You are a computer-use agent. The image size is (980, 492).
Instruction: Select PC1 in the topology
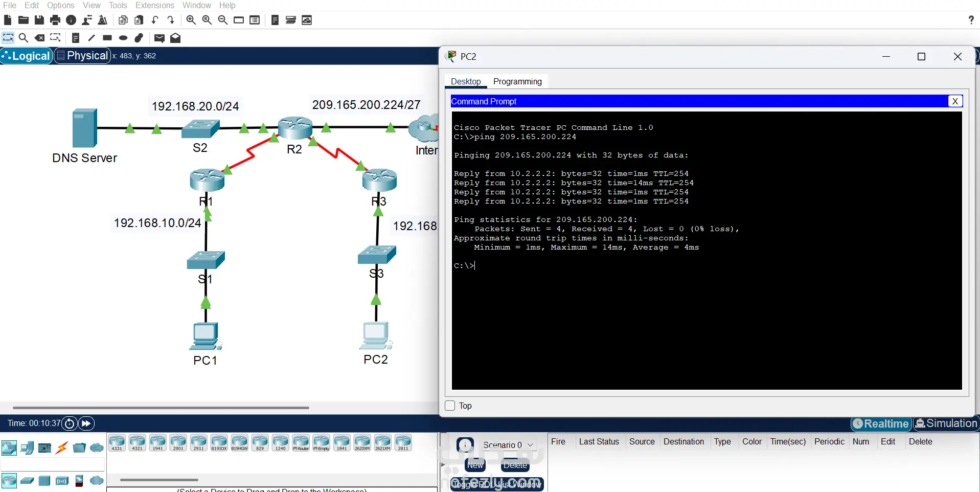coord(206,336)
